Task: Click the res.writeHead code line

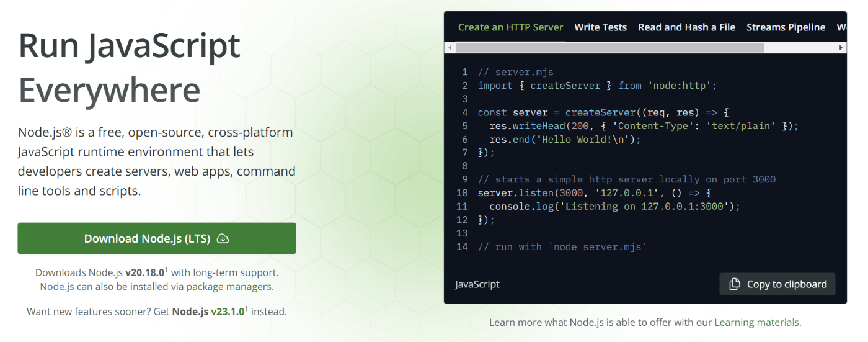Action: pos(644,126)
